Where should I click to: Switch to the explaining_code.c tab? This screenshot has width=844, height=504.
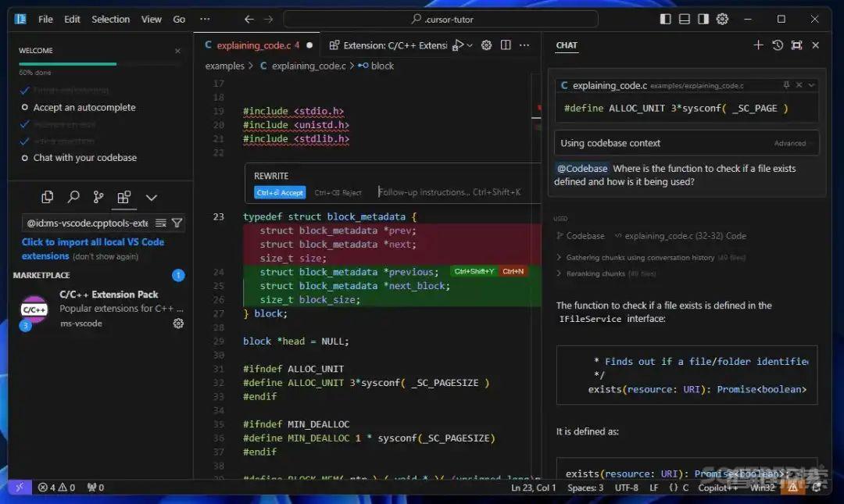click(253, 45)
